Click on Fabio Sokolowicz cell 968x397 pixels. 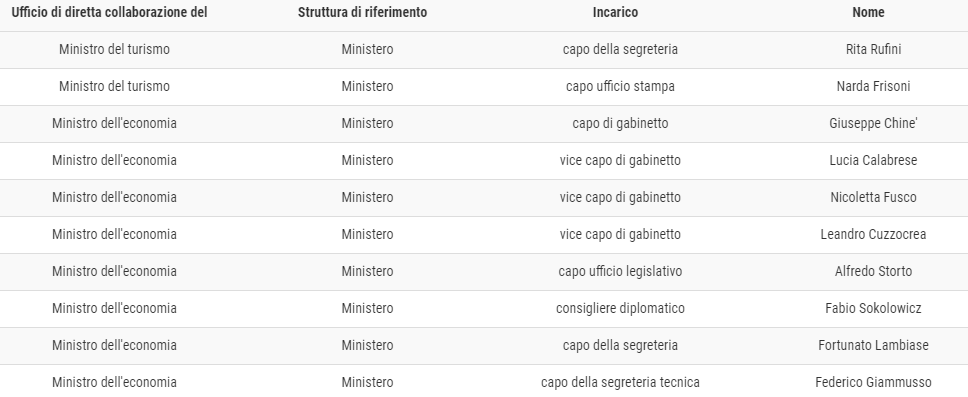pyautogui.click(x=873, y=309)
